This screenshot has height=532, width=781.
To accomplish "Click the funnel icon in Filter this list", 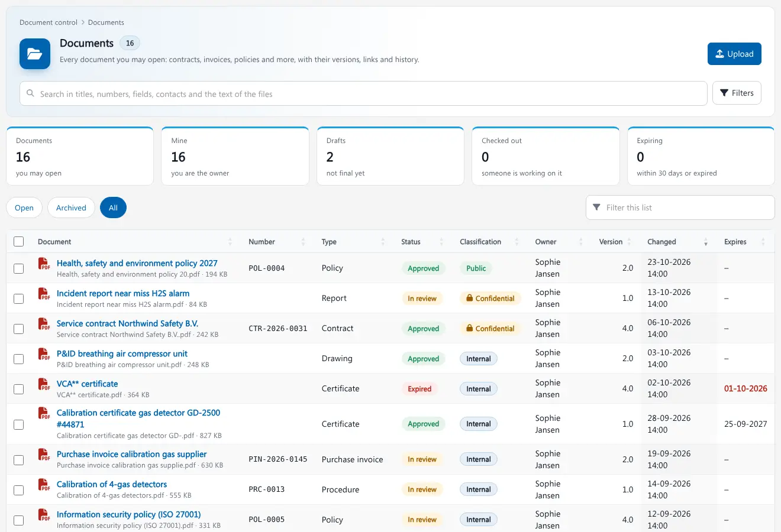I will point(596,207).
